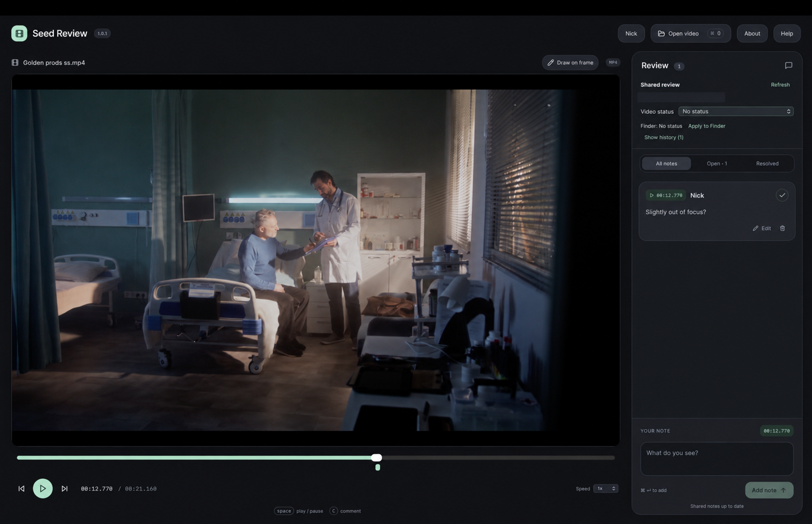Viewport: 812px width, 524px height.
Task: Switch to the Open · 1 tab
Action: tap(717, 163)
